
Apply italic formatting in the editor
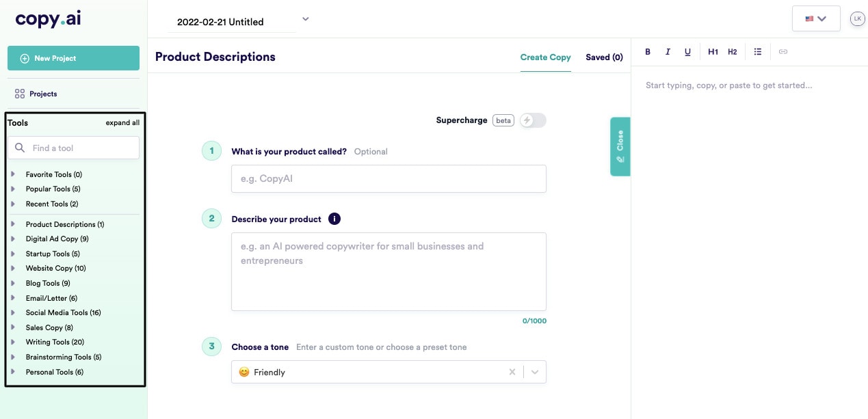[668, 52]
